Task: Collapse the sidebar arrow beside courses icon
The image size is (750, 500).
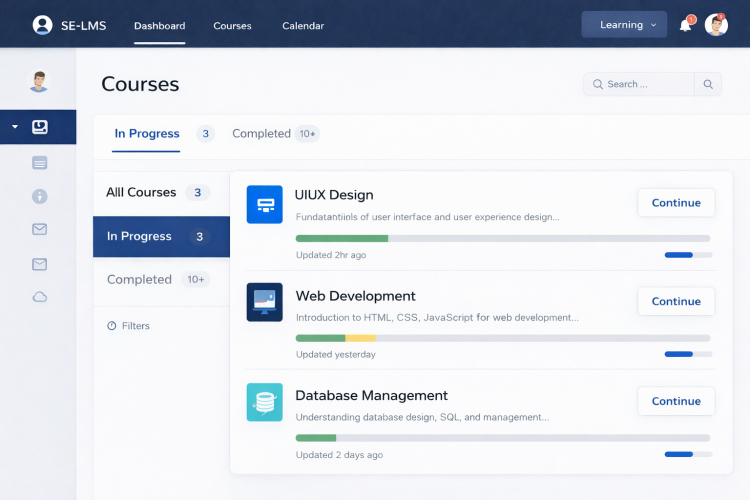Action: tap(15, 127)
